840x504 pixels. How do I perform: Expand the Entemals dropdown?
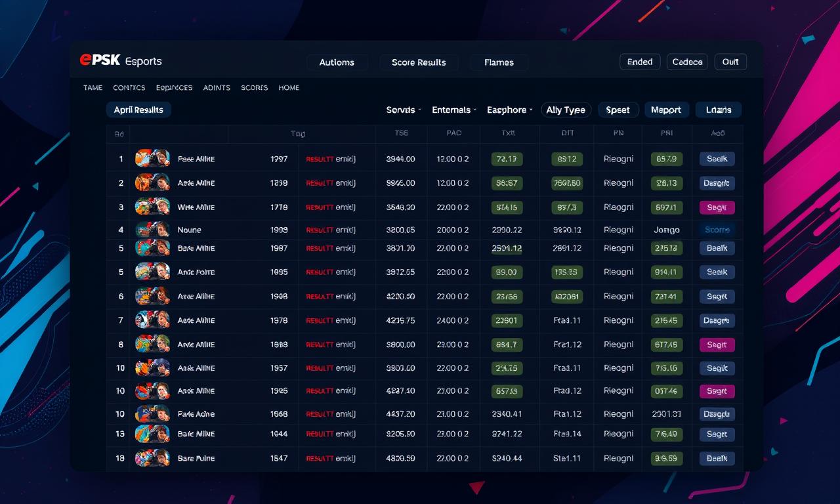pos(454,110)
